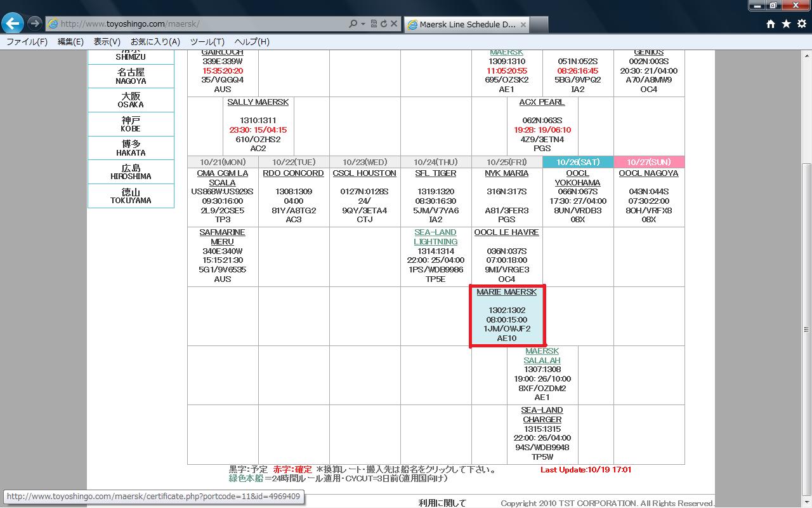Click the vertical scrollbar up arrow
Viewport: 812px width, 508px height.
806,56
